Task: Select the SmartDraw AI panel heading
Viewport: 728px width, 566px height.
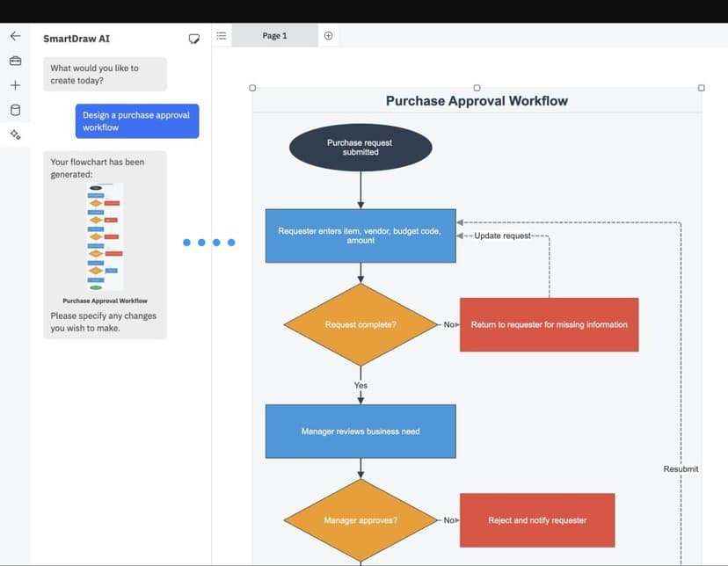Action: click(x=76, y=39)
